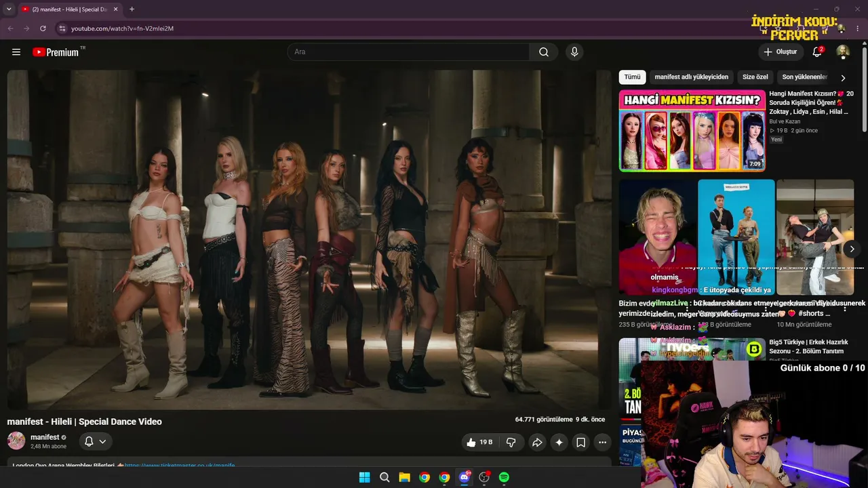Open the blond crying face Short thumbnail
The height and width of the screenshot is (488, 868).
(x=658, y=237)
